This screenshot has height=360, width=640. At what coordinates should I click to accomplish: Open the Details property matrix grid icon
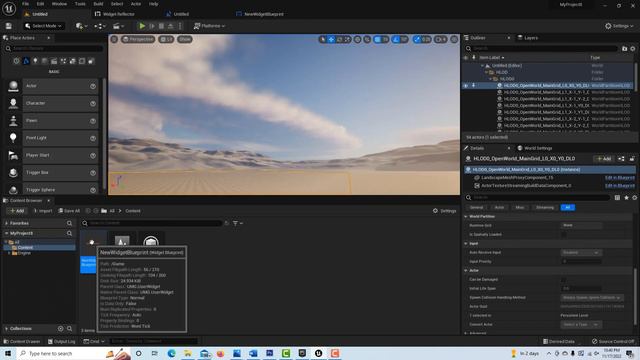pyautogui.click(x=617, y=198)
